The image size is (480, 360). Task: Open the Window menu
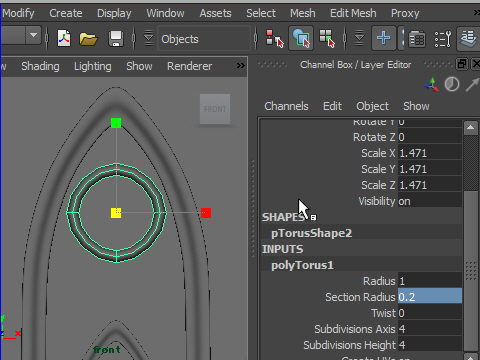click(165, 13)
